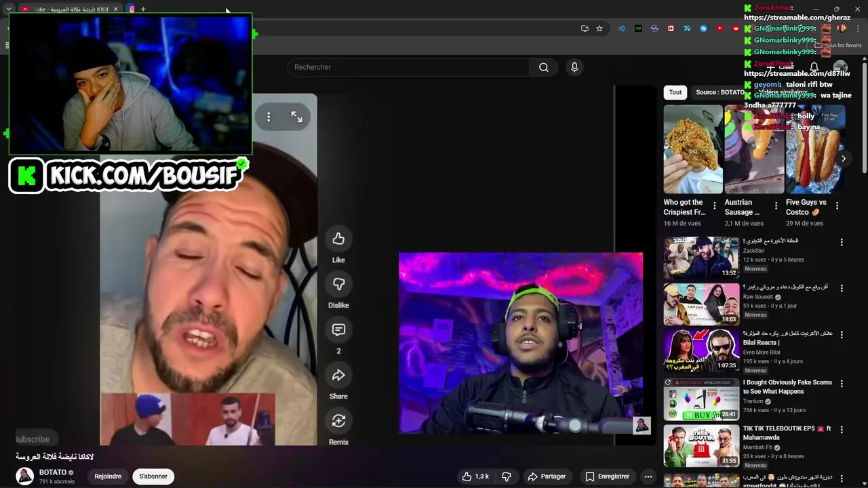This screenshot has width=868, height=488.
Task: Open options for Who got the Crispiest
Action: [714, 205]
